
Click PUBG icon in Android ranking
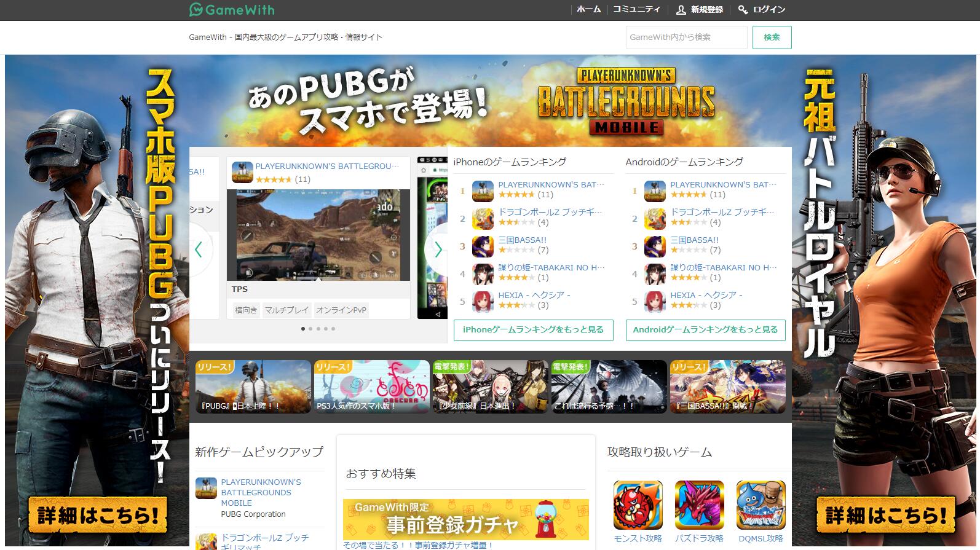655,191
